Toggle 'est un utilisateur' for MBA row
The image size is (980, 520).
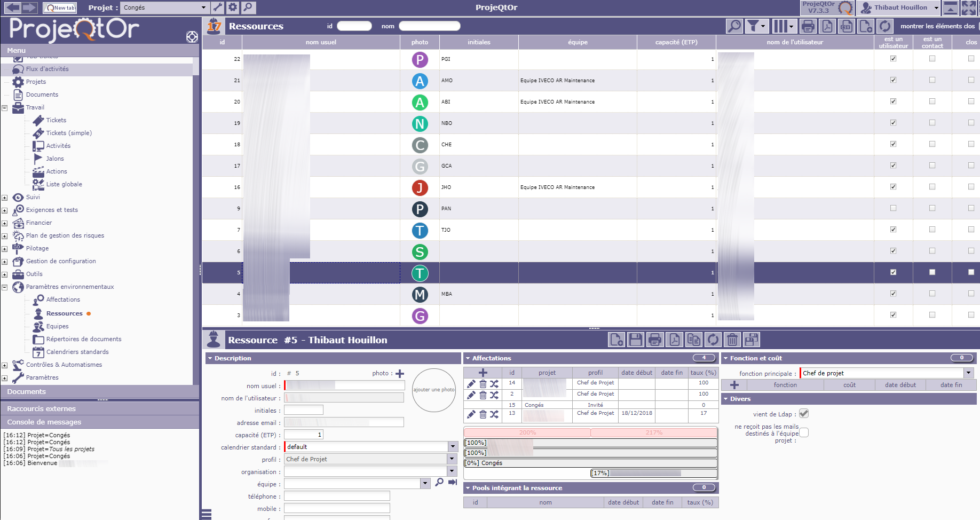coord(893,294)
